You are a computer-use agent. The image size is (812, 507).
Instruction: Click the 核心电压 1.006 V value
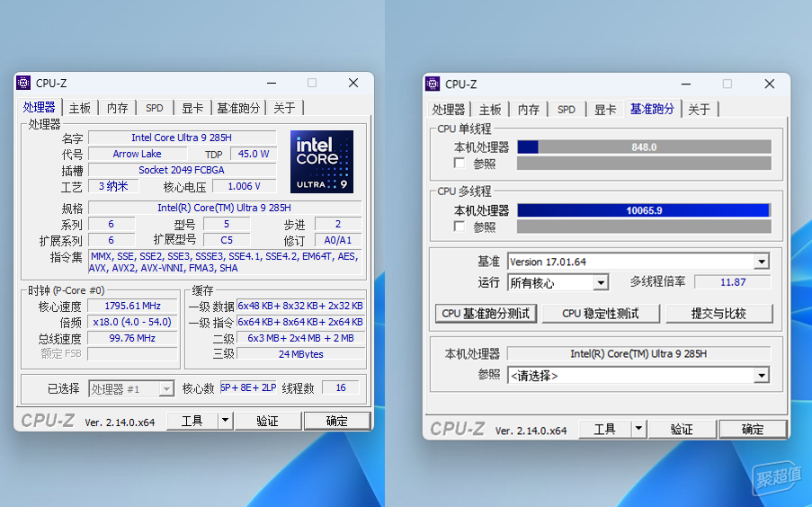245,186
